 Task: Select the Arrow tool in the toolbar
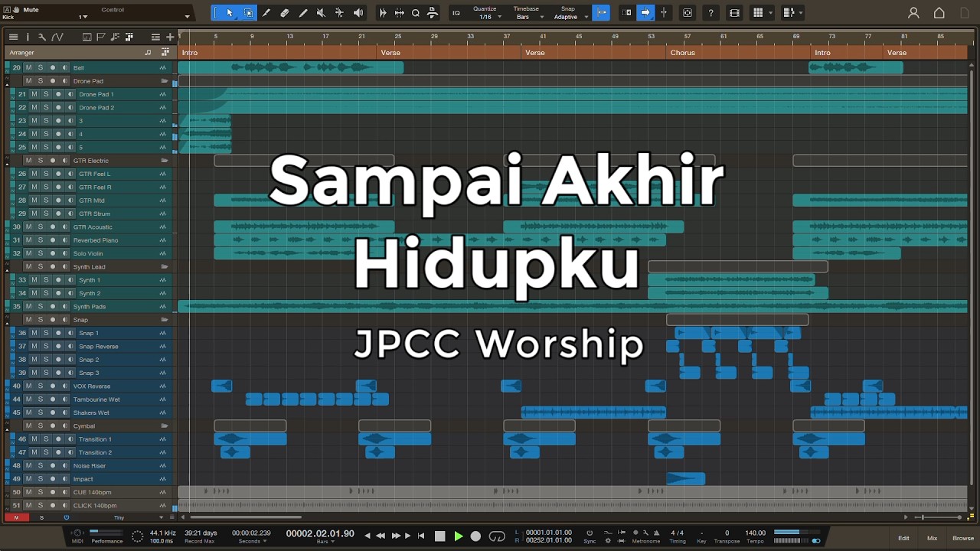230,13
